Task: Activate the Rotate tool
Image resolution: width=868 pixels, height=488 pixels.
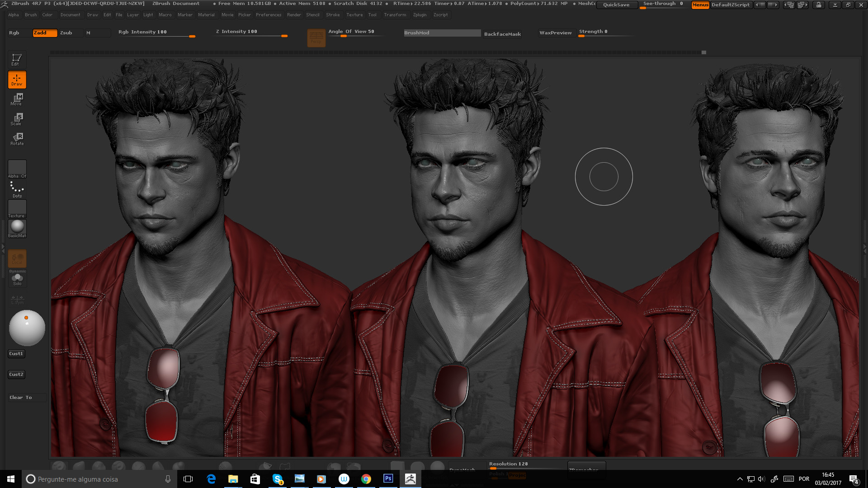Action: 17,139
